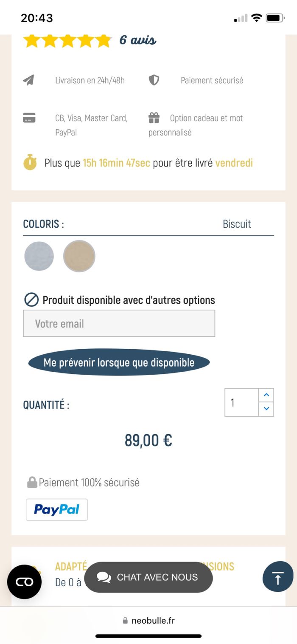Select the Biscuit beige color swatch
Image resolution: width=297 pixels, height=644 pixels.
pyautogui.click(x=79, y=256)
